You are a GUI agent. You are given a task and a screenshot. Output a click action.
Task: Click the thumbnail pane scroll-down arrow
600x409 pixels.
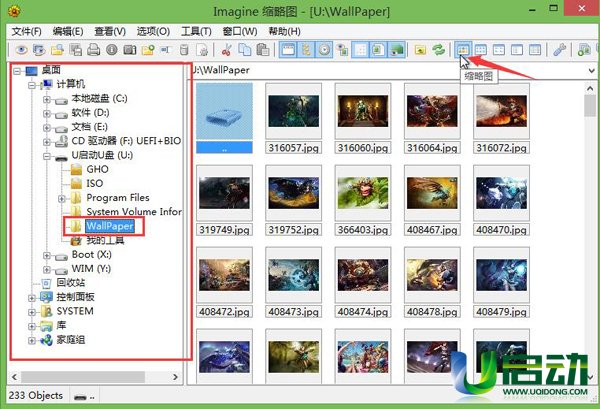(590, 377)
